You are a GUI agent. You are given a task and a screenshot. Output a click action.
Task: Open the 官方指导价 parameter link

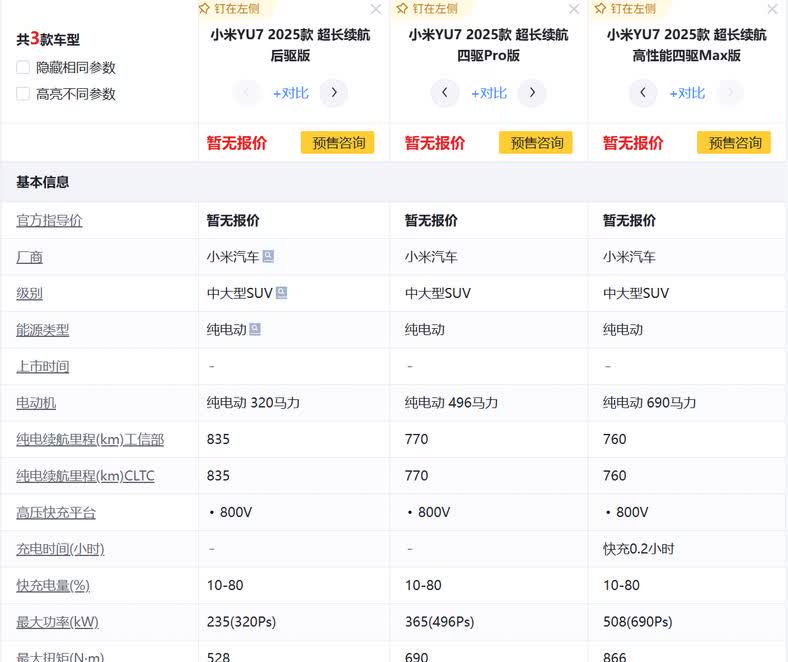[x=49, y=221]
